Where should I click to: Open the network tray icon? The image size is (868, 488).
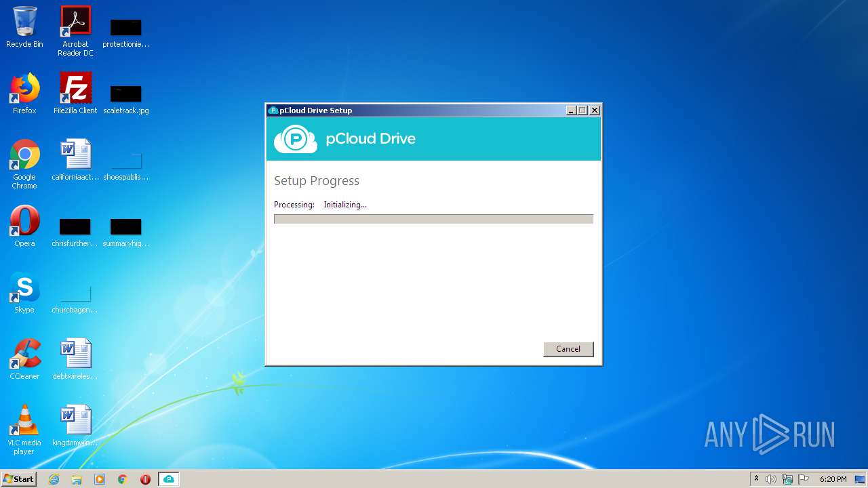787,479
